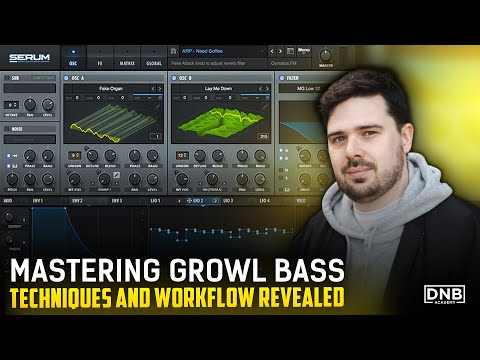
Task: Switch to the FX tab
Action: click(100, 58)
